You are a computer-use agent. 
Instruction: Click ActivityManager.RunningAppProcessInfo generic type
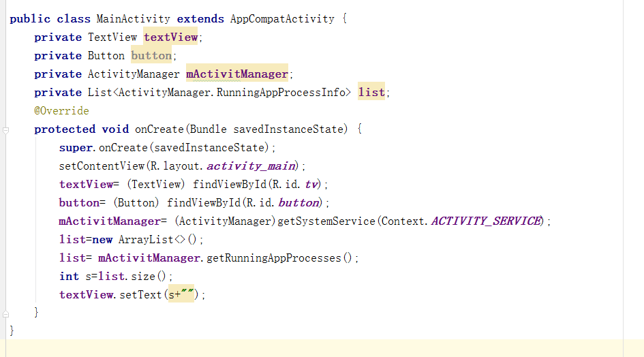pyautogui.click(x=232, y=93)
